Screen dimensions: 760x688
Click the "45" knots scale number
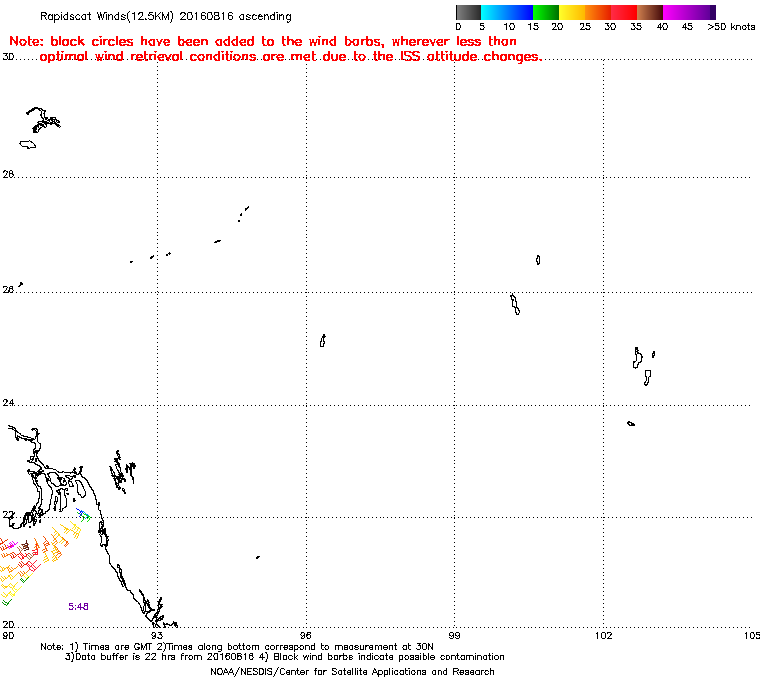[687, 27]
